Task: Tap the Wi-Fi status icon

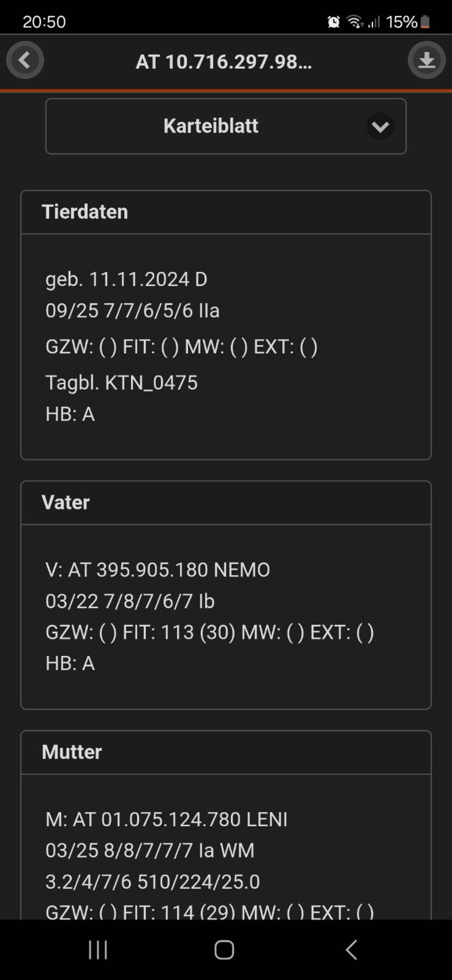Action: [x=354, y=22]
